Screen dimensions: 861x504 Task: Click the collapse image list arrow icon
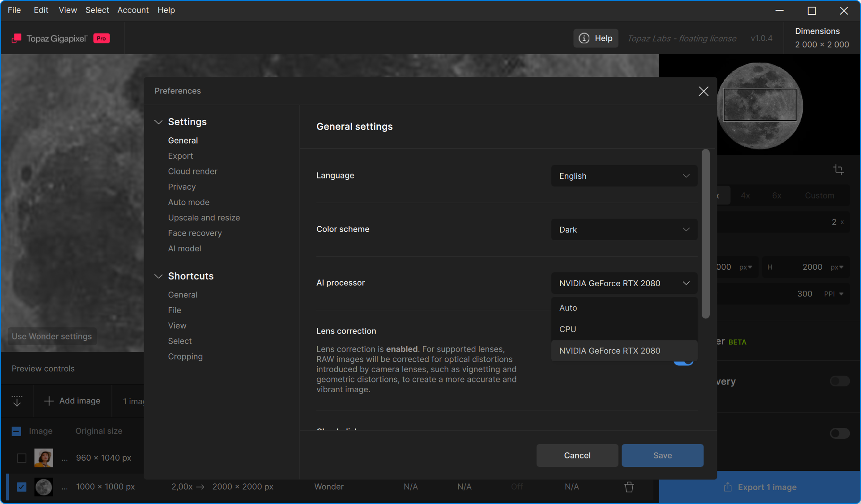point(17,401)
